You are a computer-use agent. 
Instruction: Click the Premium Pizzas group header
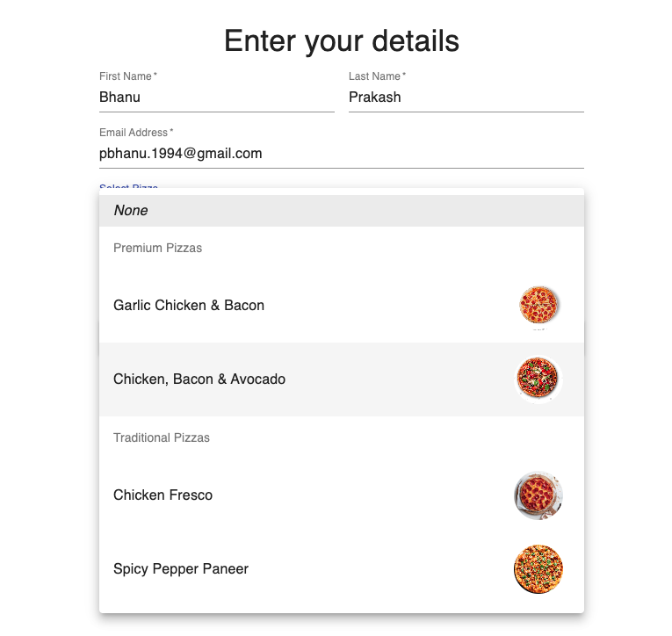pos(158,249)
